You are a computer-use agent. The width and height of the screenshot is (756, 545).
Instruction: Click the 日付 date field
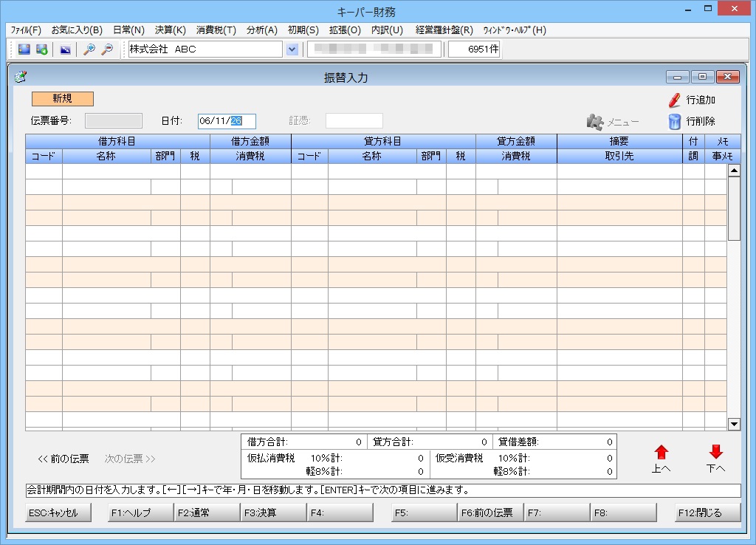227,120
